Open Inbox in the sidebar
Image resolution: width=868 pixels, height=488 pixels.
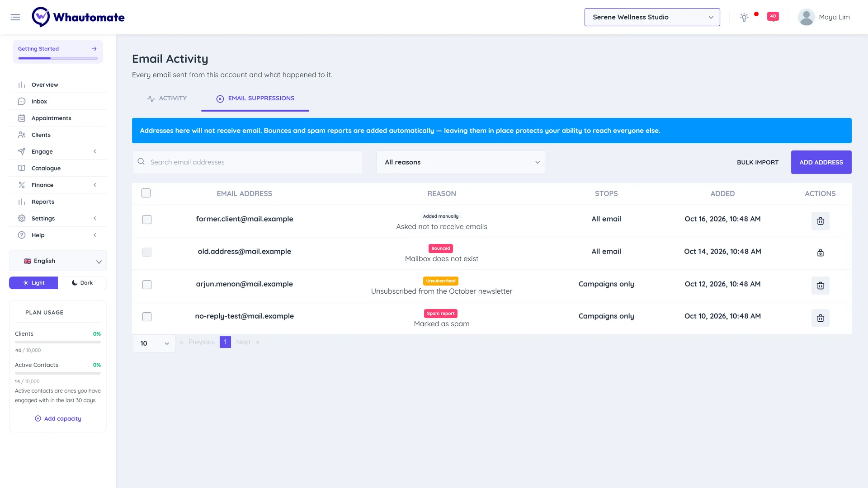(x=58, y=101)
